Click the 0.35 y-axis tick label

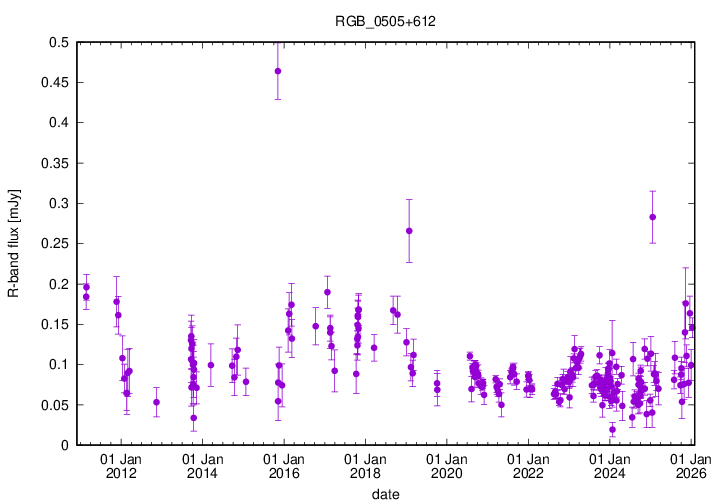tap(54, 163)
